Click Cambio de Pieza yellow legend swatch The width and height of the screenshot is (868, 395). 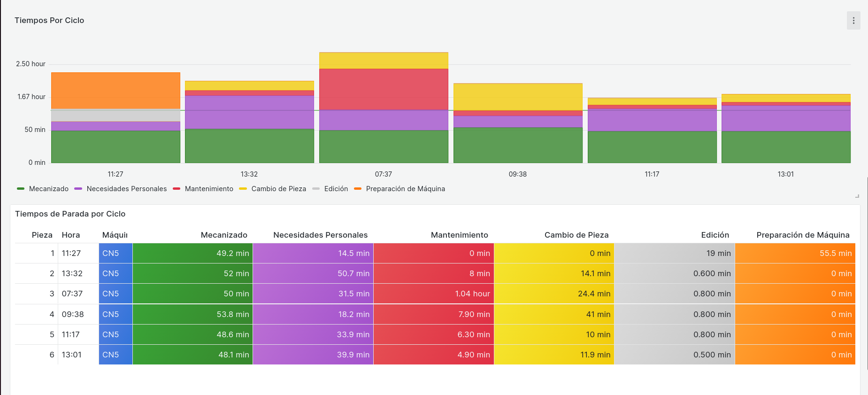(243, 189)
